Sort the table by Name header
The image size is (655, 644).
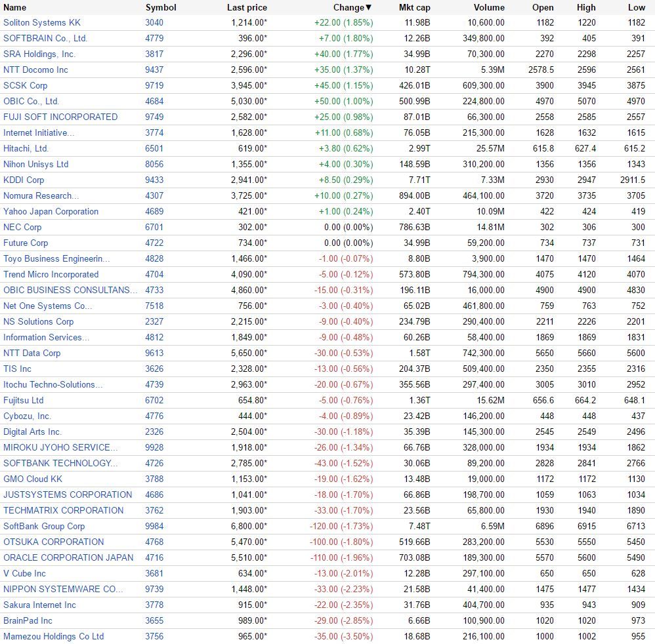[14, 7]
